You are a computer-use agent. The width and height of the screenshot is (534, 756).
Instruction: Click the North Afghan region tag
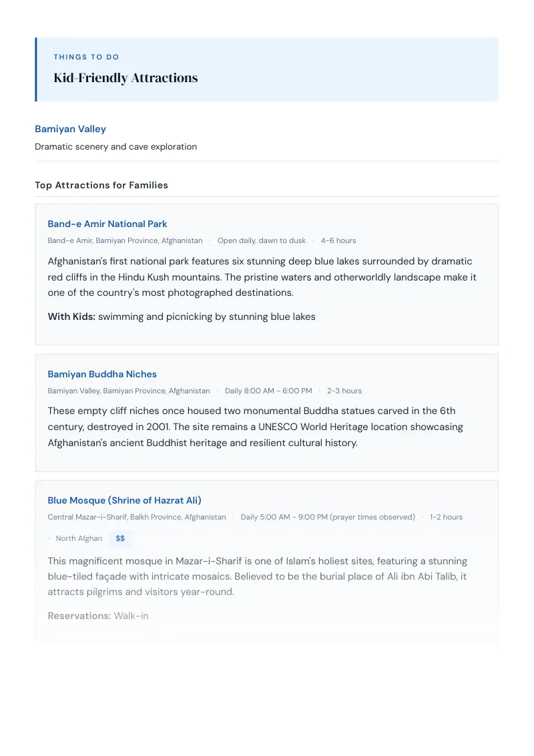79,538
